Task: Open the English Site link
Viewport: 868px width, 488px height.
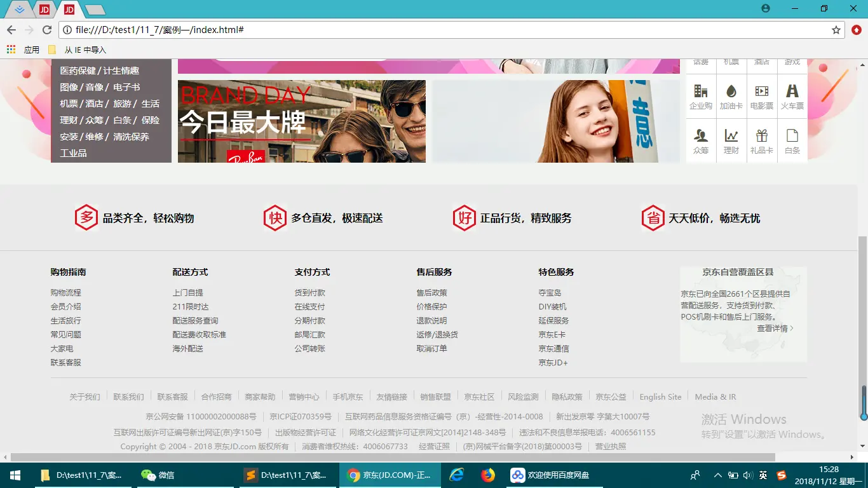Action: pos(660,397)
